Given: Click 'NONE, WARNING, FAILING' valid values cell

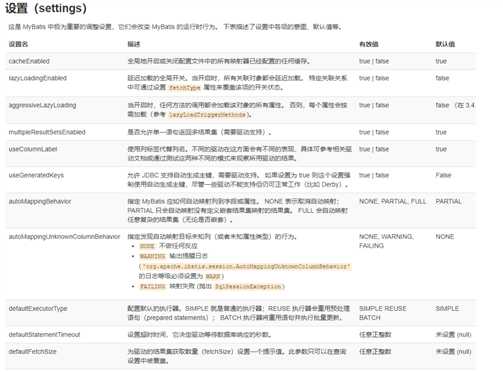Looking at the screenshot, I should [x=386, y=241].
